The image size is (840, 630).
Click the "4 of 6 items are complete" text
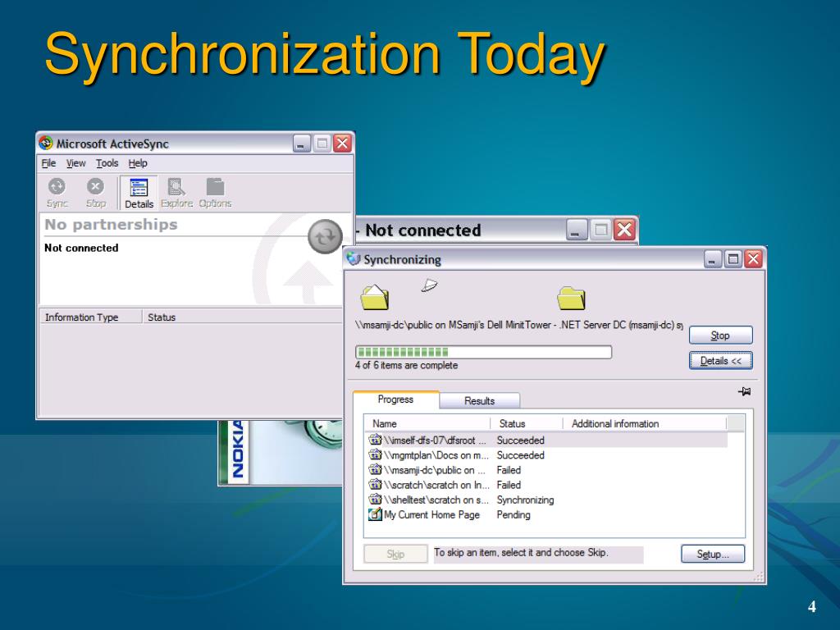pyautogui.click(x=406, y=365)
